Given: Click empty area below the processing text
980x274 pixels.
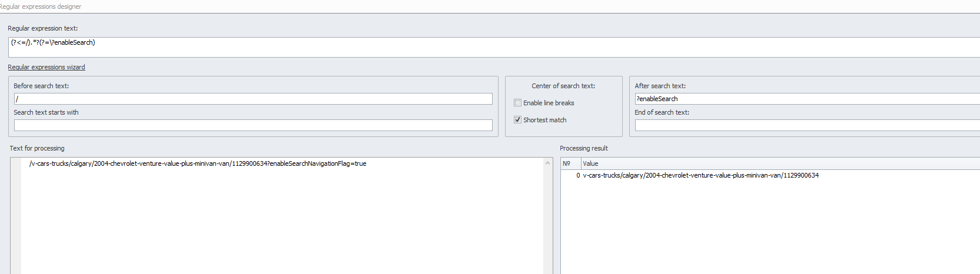Looking at the screenshot, I should pyautogui.click(x=283, y=223).
